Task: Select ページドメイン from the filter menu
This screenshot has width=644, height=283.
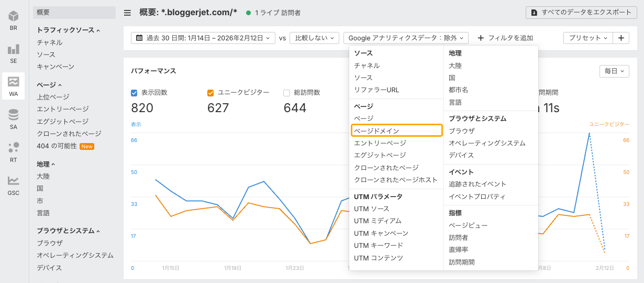Action: [396, 130]
